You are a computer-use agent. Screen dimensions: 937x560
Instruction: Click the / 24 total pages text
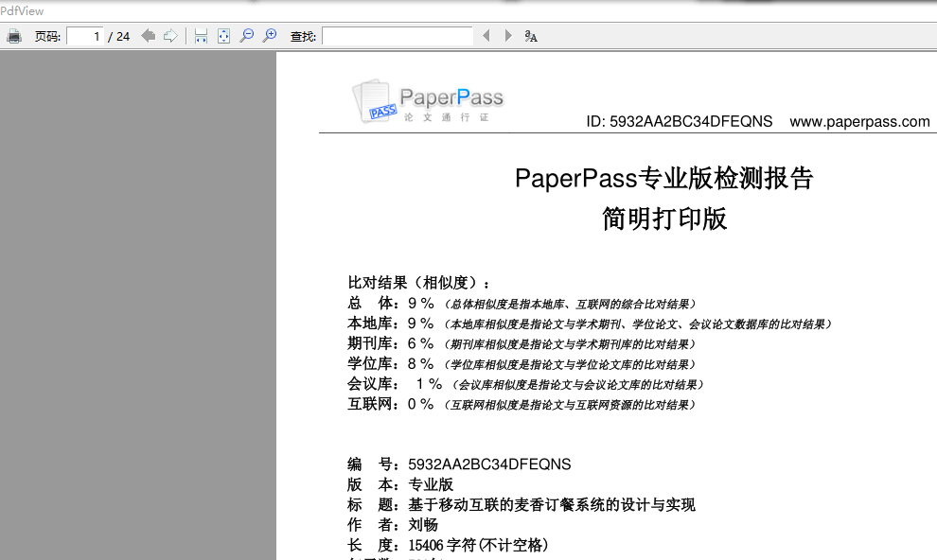coord(118,37)
